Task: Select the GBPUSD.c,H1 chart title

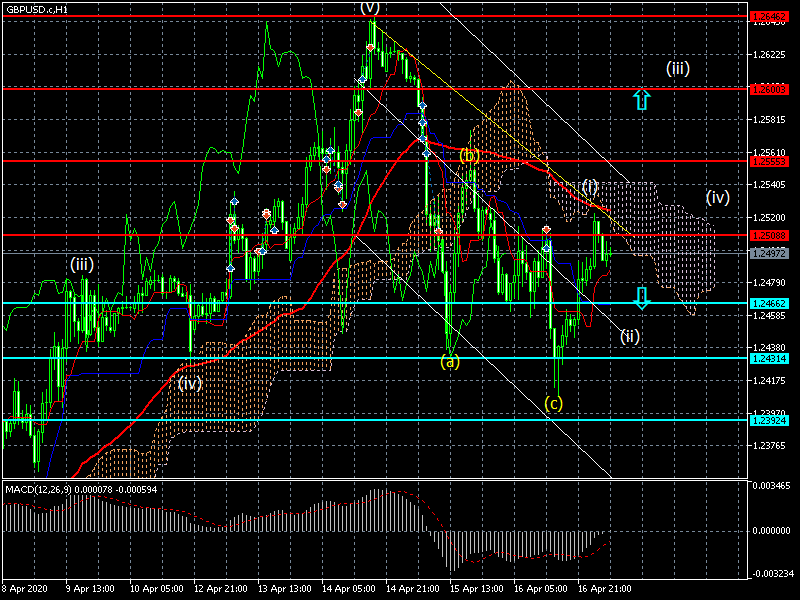Action: click(37, 10)
